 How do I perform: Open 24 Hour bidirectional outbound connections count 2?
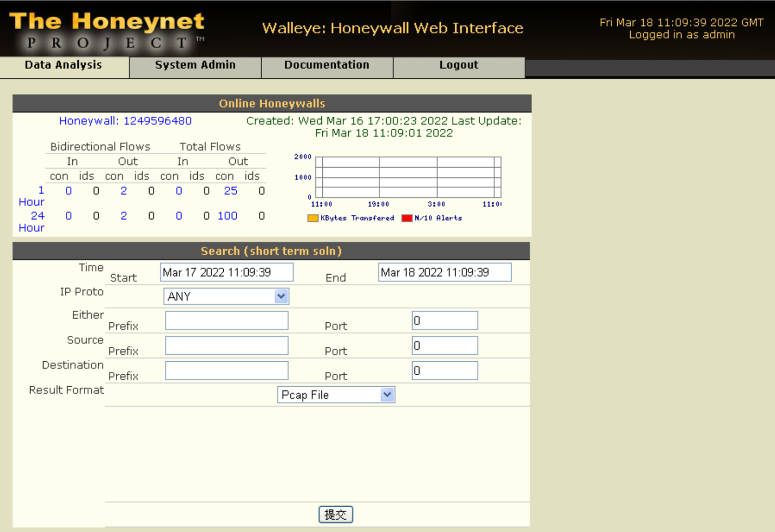[124, 216]
